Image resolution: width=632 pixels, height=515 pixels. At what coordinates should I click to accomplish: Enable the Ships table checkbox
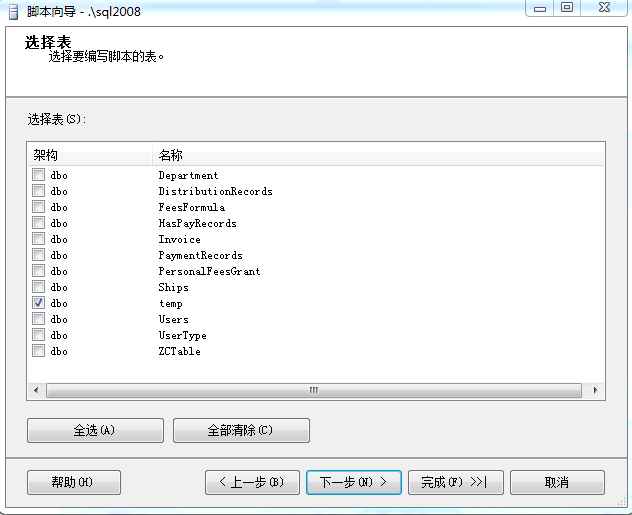click(38, 287)
